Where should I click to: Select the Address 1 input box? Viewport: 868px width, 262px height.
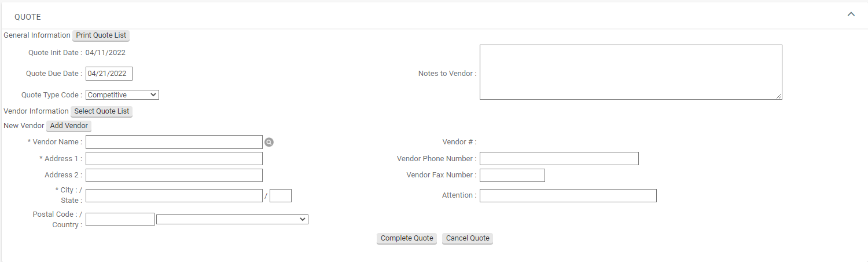[174, 159]
